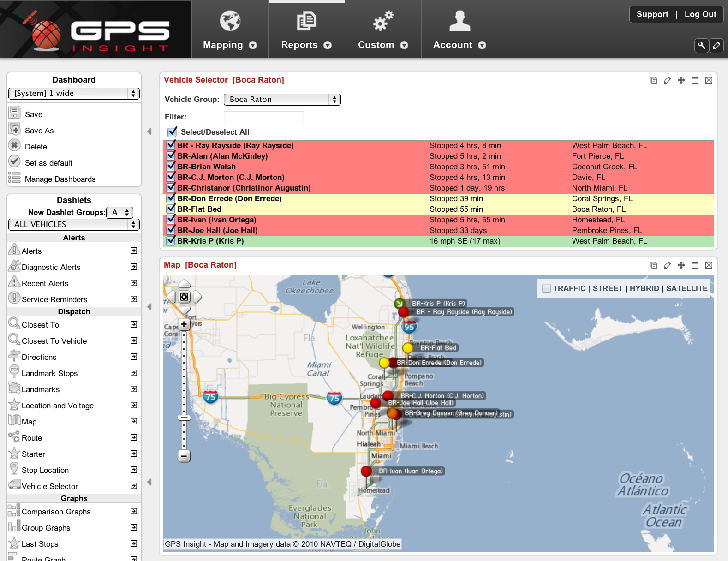Open the ALL VEHICLES dropdown
The image size is (728, 561).
click(74, 225)
